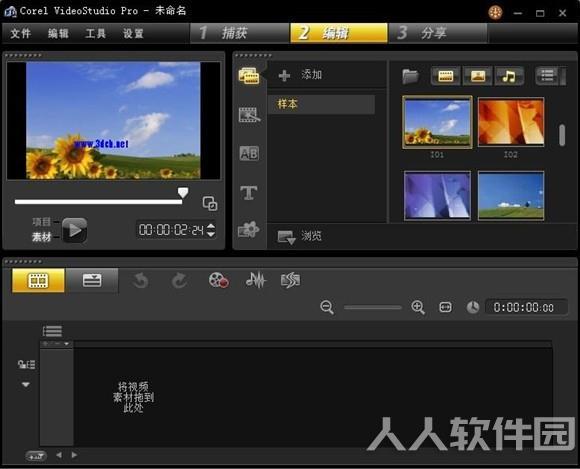The image size is (580, 469).
Task: Click the project duration clock icon
Action: (x=473, y=307)
